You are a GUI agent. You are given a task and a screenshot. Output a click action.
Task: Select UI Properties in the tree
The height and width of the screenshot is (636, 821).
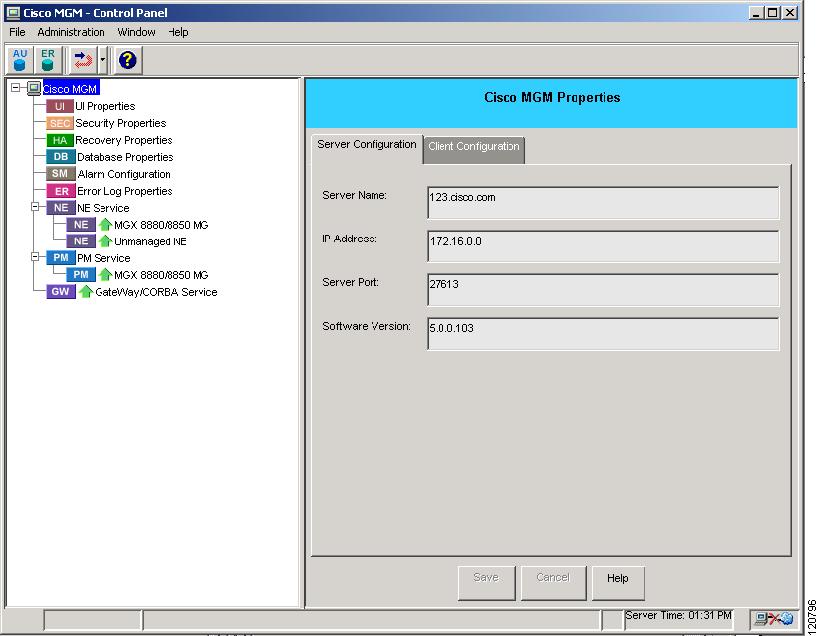[x=105, y=106]
